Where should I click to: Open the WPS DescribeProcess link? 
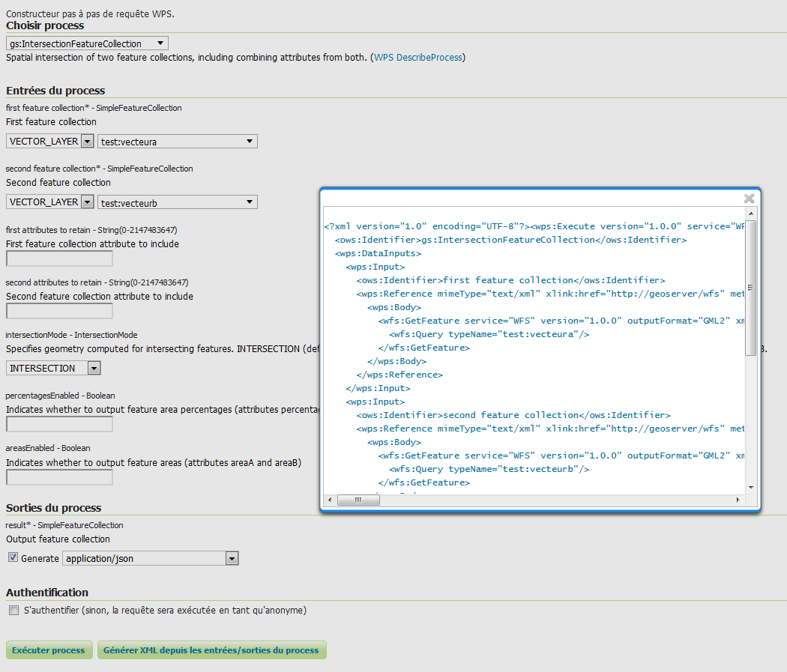(418, 58)
